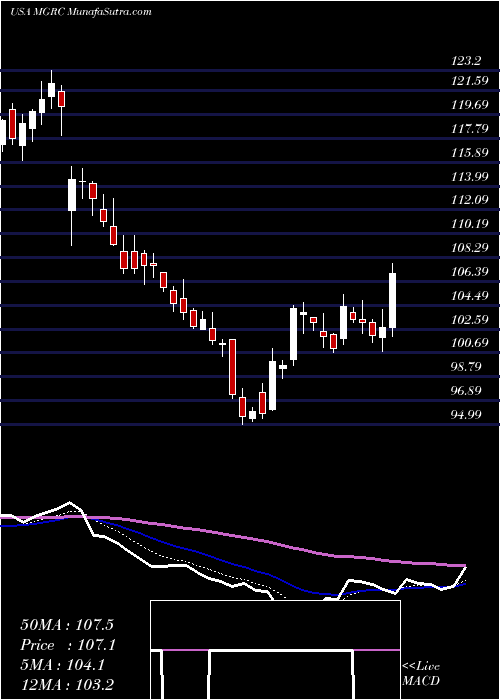500x700 pixels.
Task: Click the <<Live MACD label
Action: pyautogui.click(x=421, y=674)
